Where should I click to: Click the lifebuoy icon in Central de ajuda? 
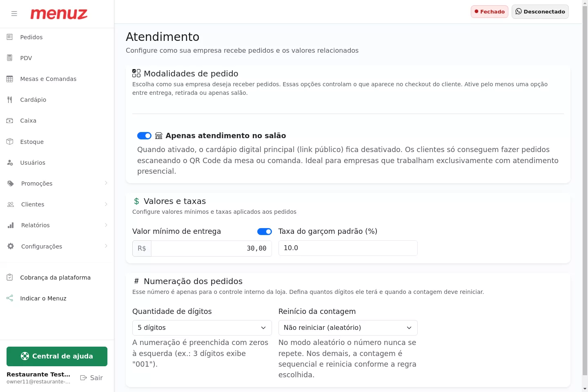(x=25, y=356)
